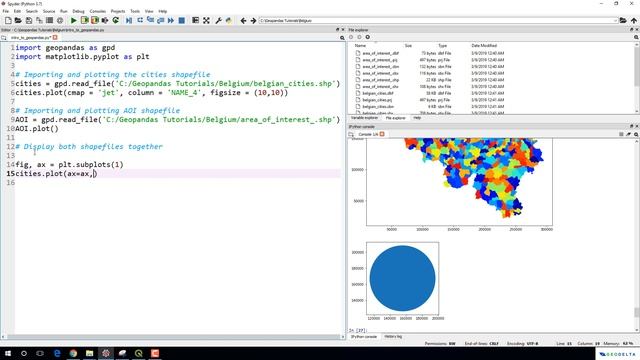Click the Re-run last script icon
This screenshot has height=360, width=640.
tap(116, 20)
